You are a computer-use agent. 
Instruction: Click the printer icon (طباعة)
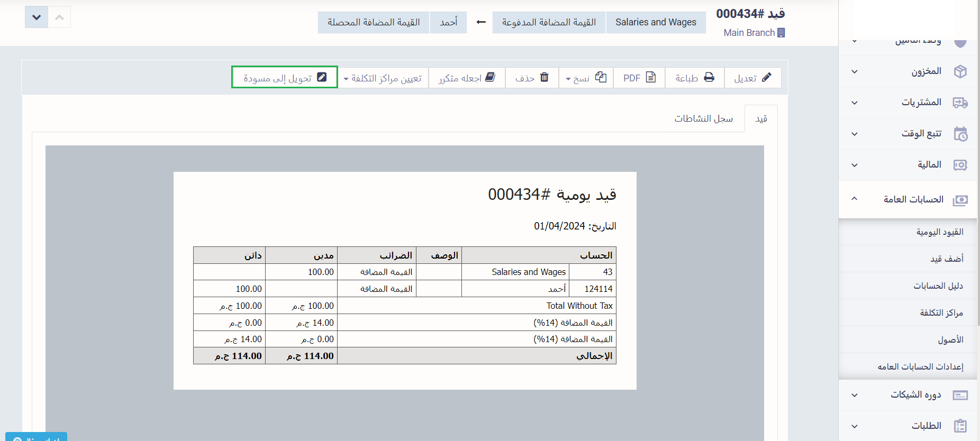click(x=709, y=77)
